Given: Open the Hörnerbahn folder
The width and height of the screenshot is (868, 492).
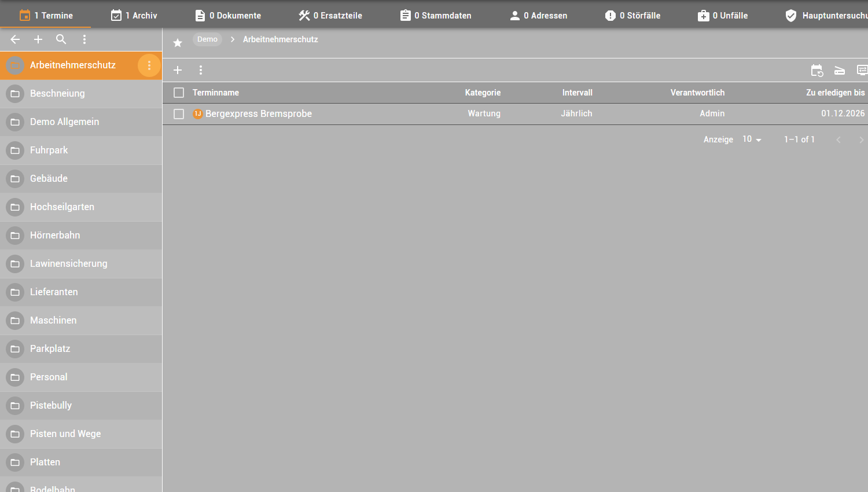Looking at the screenshot, I should (81, 236).
